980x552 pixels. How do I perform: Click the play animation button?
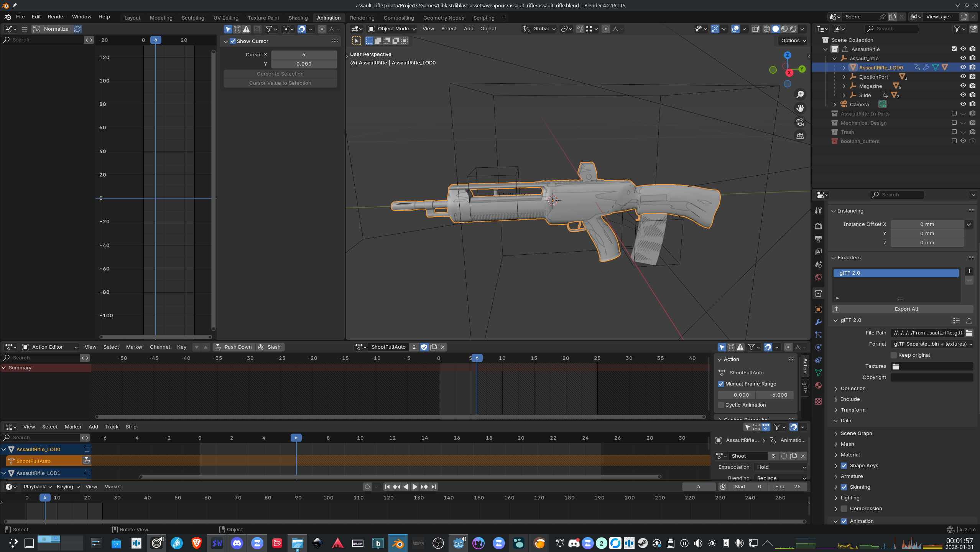point(415,487)
